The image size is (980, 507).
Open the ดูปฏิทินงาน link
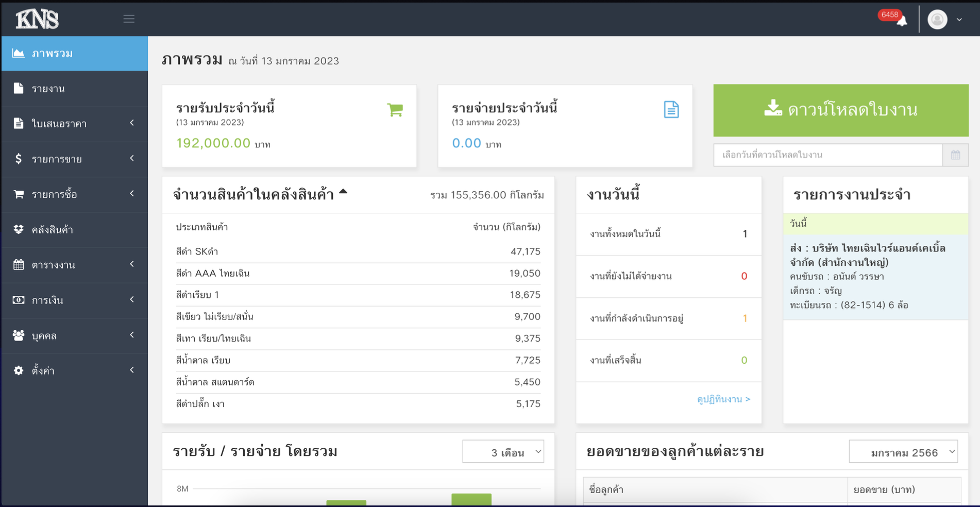[723, 399]
